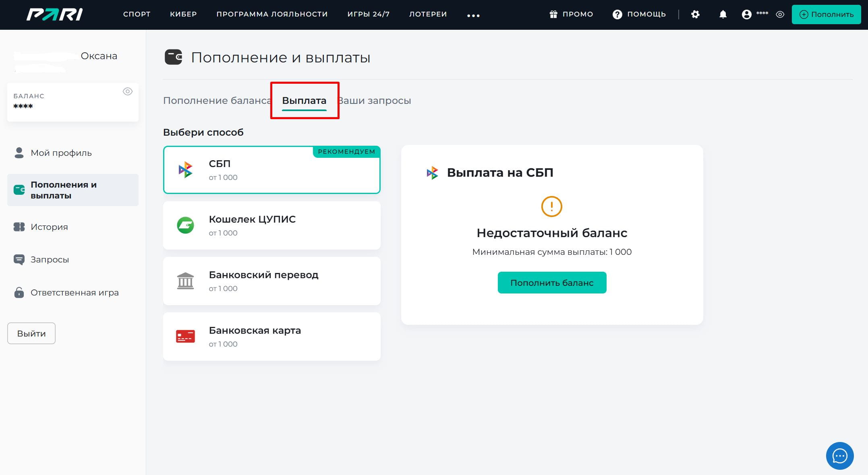Click the Ответственная игра lock icon

coord(19,292)
